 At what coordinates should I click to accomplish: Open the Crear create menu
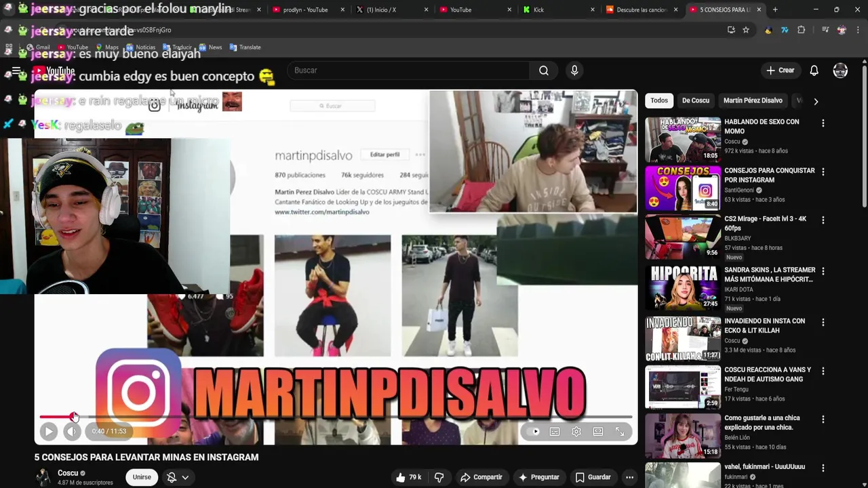tap(780, 70)
